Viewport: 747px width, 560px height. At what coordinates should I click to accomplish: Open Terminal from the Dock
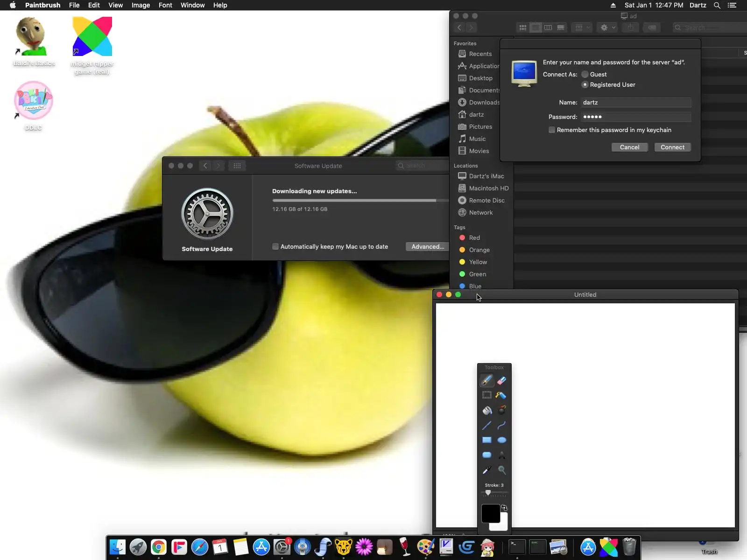[517, 547]
